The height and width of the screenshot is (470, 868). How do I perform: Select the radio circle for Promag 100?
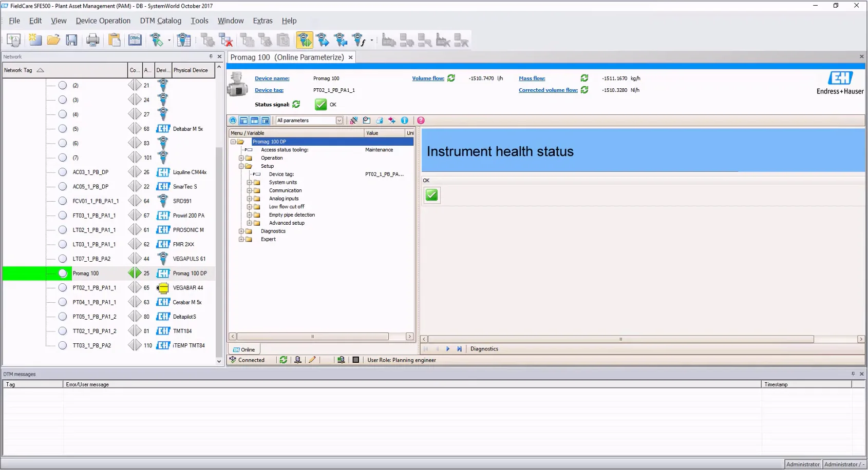(63, 273)
